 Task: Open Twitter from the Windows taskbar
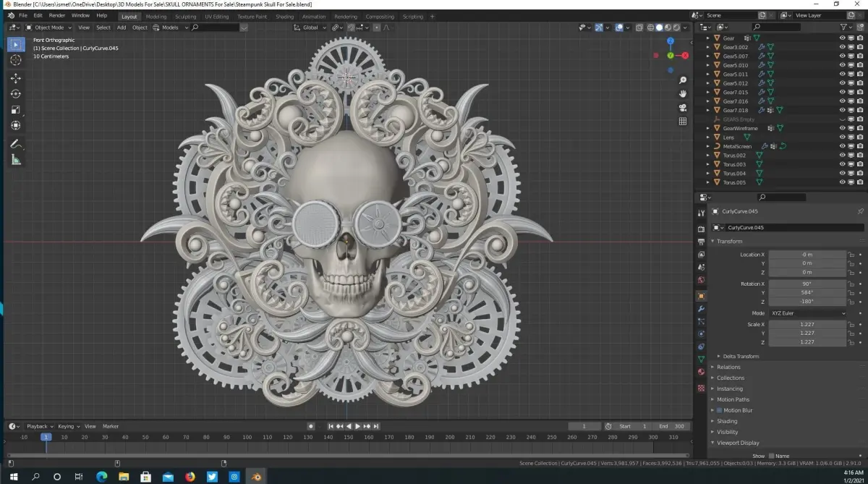[x=212, y=477]
